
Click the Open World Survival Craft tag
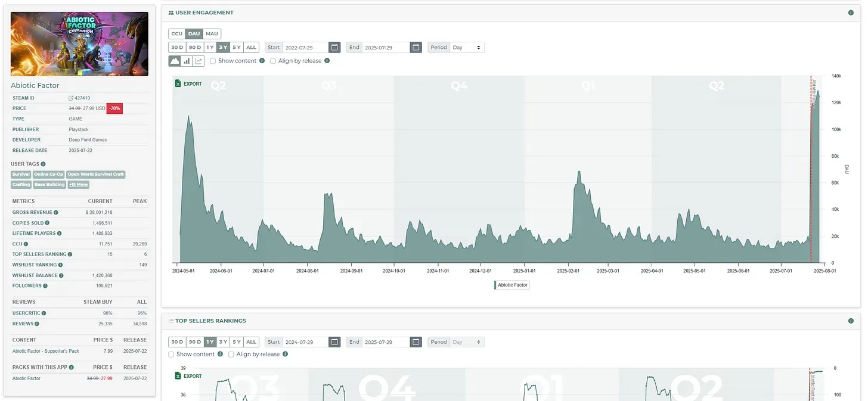(x=95, y=175)
